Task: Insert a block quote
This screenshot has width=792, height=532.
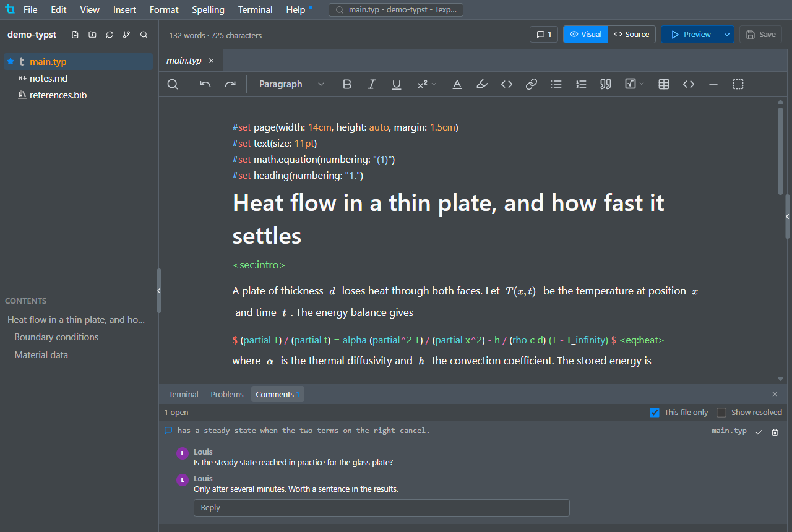Action: 606,84
